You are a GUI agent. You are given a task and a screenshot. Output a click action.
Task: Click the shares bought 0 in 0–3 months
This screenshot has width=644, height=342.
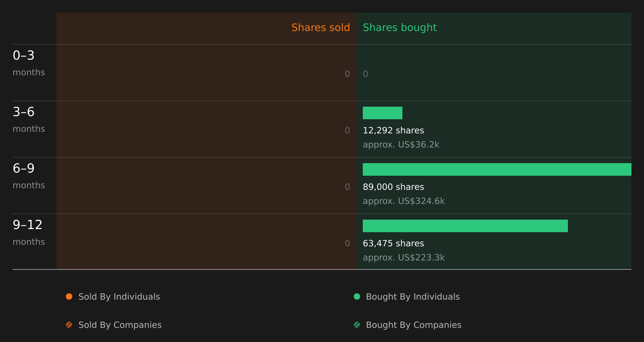(366, 74)
